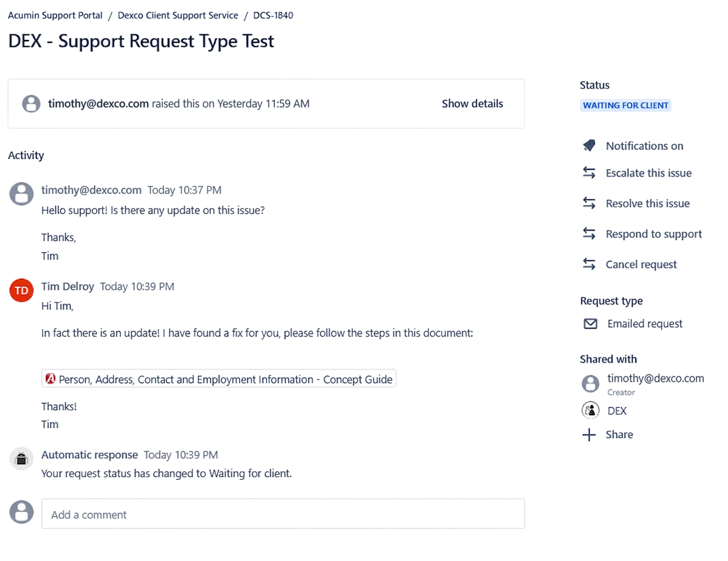Click the plus icon next to Share
728x561 pixels.
click(589, 435)
